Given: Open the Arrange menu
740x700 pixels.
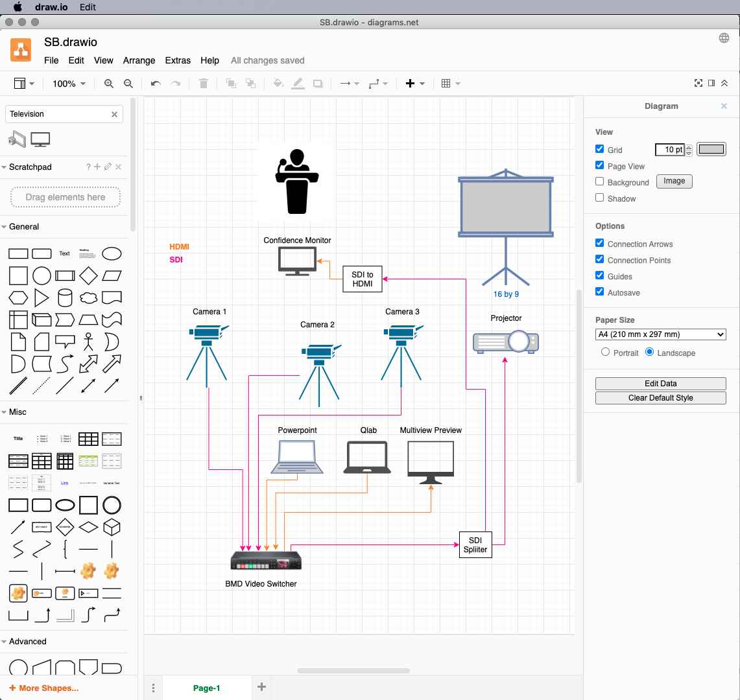Looking at the screenshot, I should point(139,60).
